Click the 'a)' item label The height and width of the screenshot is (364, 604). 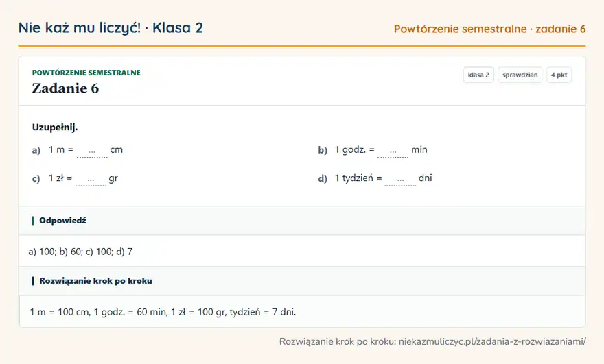tap(36, 150)
